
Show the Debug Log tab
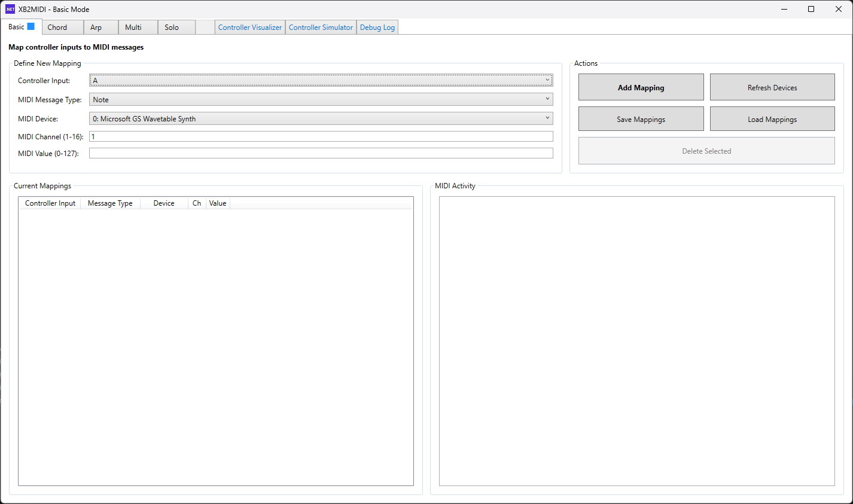coord(377,28)
